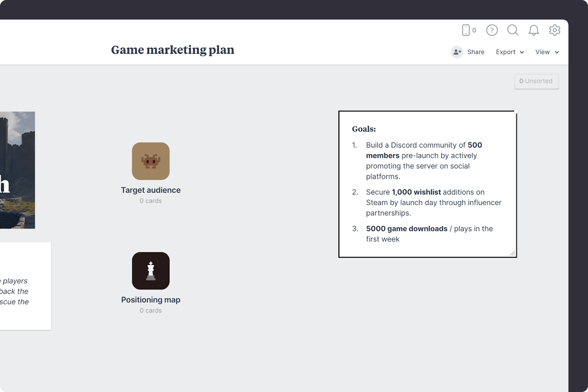Click the bolded 1,000 wishlist text
This screenshot has height=392, width=588.
coord(416,192)
